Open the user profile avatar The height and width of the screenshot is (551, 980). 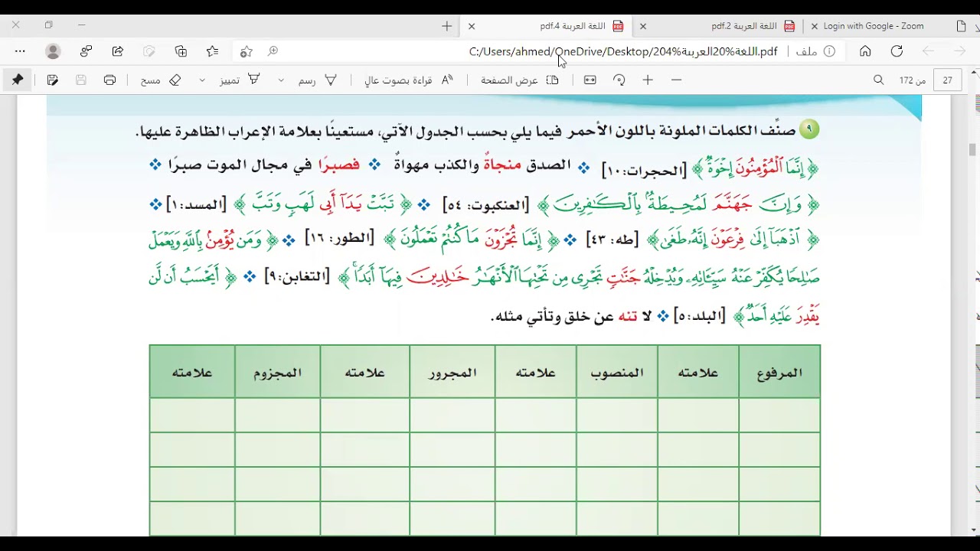point(53,51)
